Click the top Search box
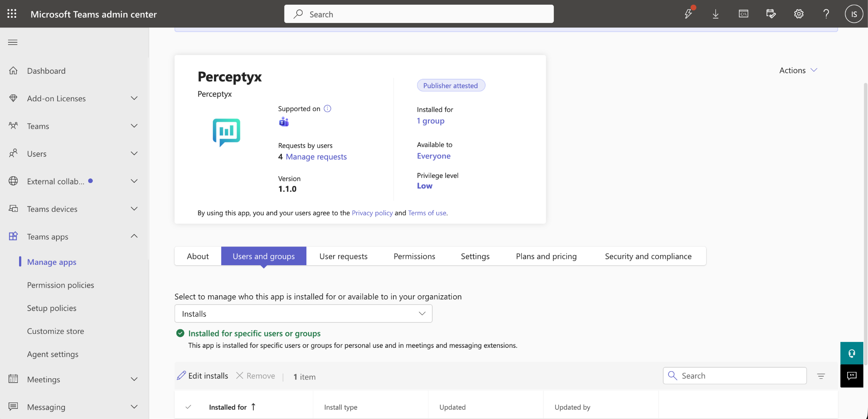Viewport: 868px width, 419px height. point(419,14)
